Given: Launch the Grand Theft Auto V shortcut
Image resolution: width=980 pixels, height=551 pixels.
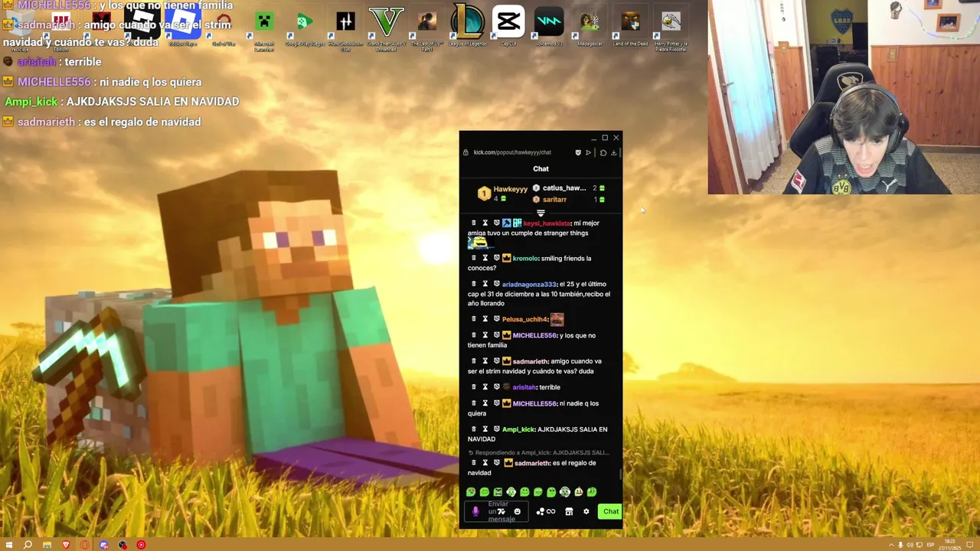Looking at the screenshot, I should click(x=386, y=28).
